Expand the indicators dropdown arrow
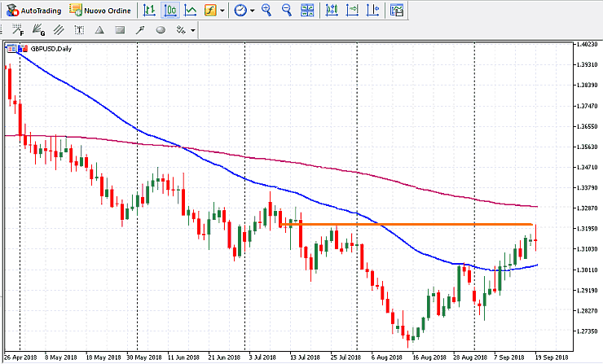The image size is (603, 364). [x=222, y=11]
